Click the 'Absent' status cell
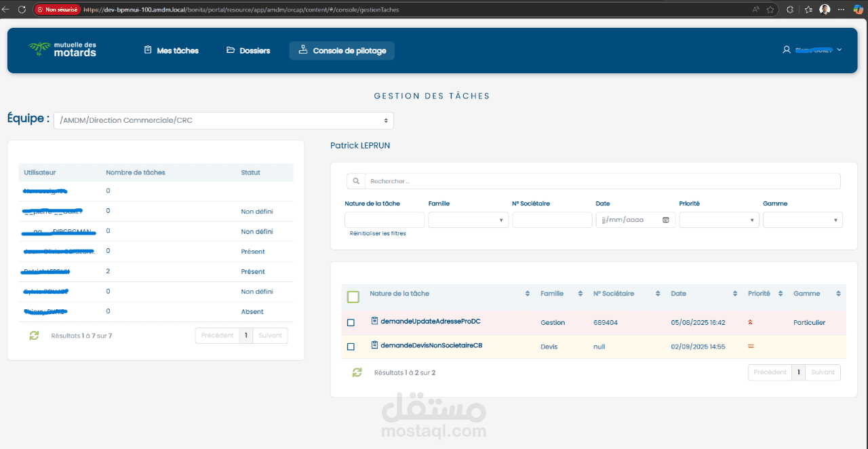 (x=252, y=312)
